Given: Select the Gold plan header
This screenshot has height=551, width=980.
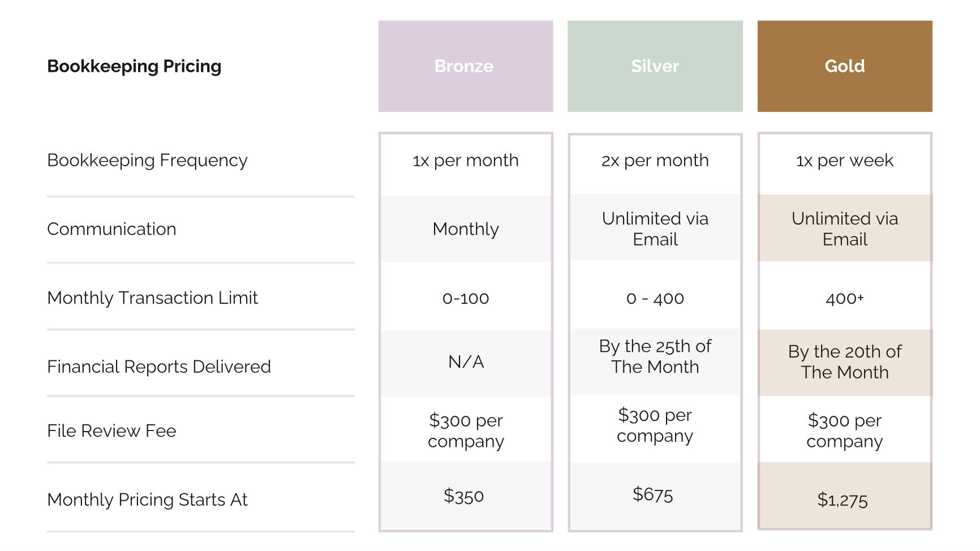Looking at the screenshot, I should (x=844, y=66).
